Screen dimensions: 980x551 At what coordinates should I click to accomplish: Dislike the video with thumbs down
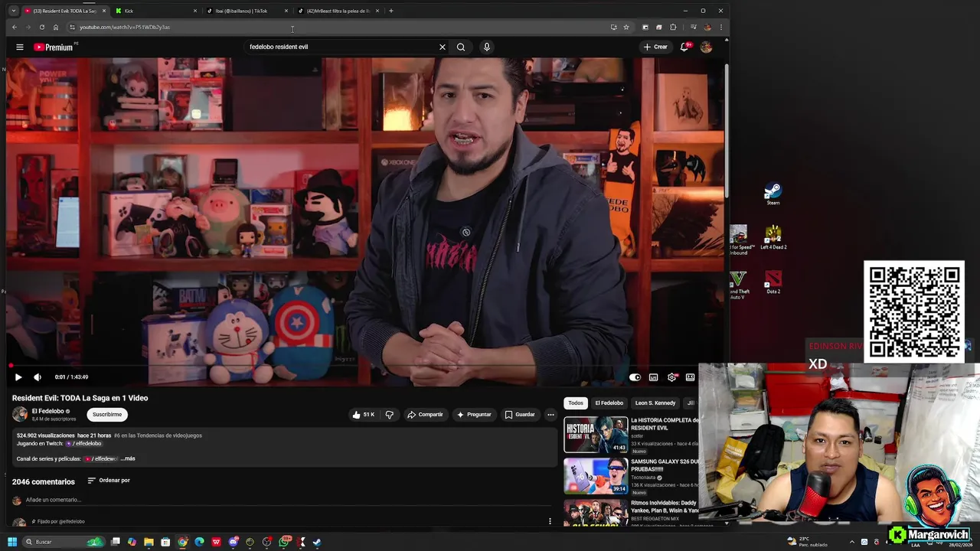click(389, 415)
